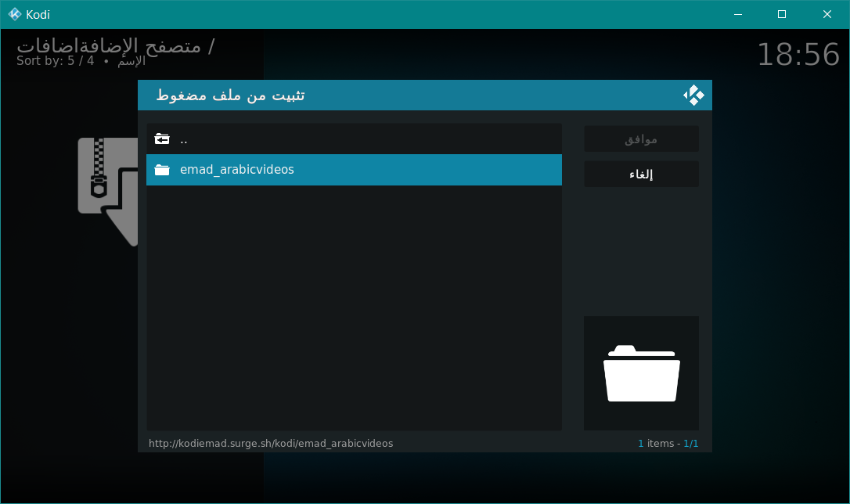The width and height of the screenshot is (850, 504).
Task: Click the parent folder back-arrow icon
Action: [162, 139]
